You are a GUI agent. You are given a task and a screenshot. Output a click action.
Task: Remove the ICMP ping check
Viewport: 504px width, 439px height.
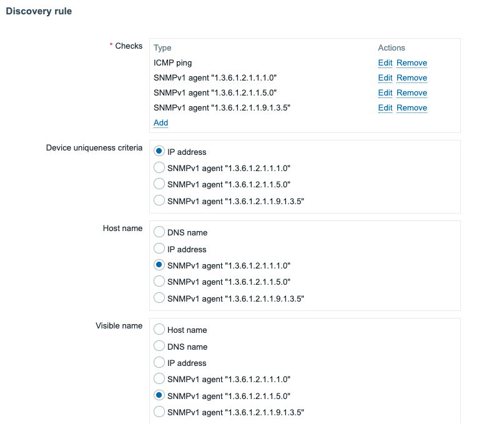pyautogui.click(x=412, y=63)
